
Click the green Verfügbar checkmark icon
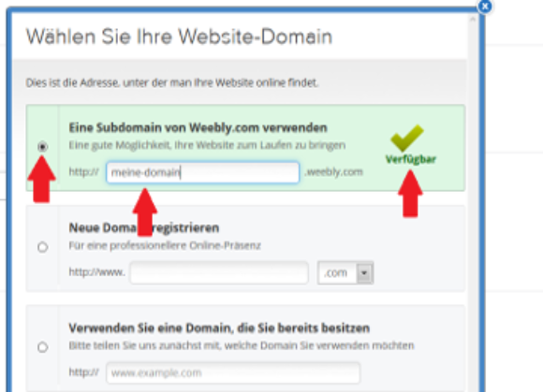click(407, 138)
